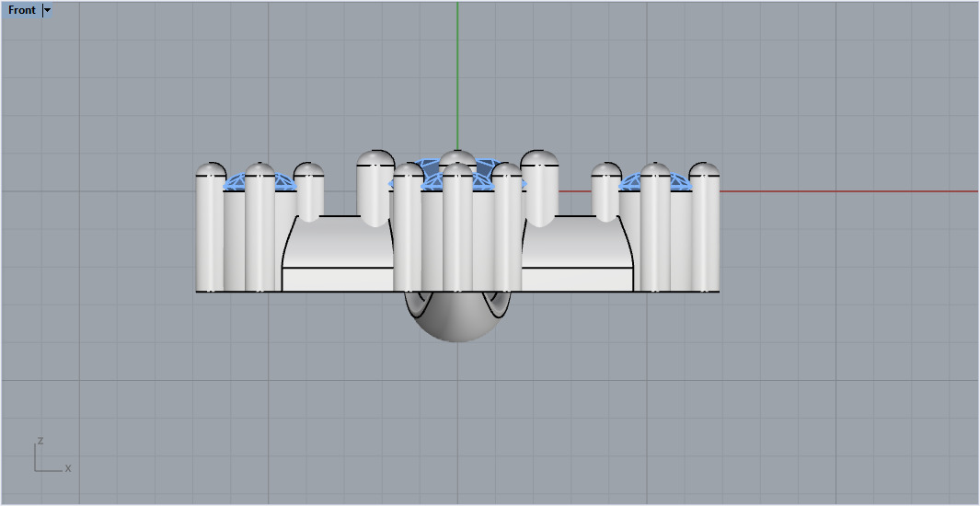Click the Front viewport title label

click(x=22, y=10)
